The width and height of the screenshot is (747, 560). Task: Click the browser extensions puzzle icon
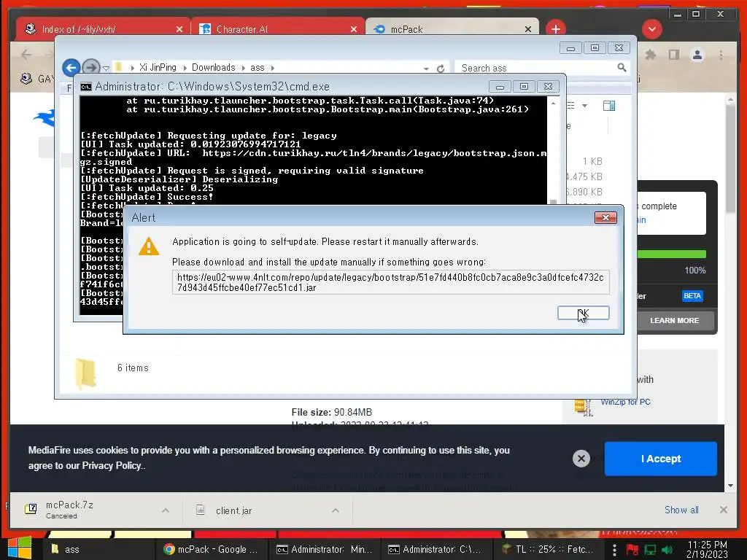pyautogui.click(x=650, y=55)
